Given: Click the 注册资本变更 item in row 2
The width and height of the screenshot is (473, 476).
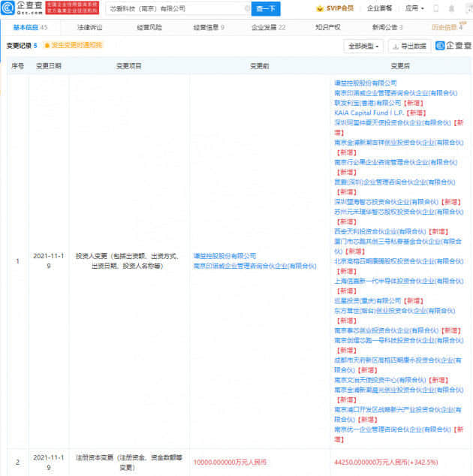Looking at the screenshot, I should point(128,462).
